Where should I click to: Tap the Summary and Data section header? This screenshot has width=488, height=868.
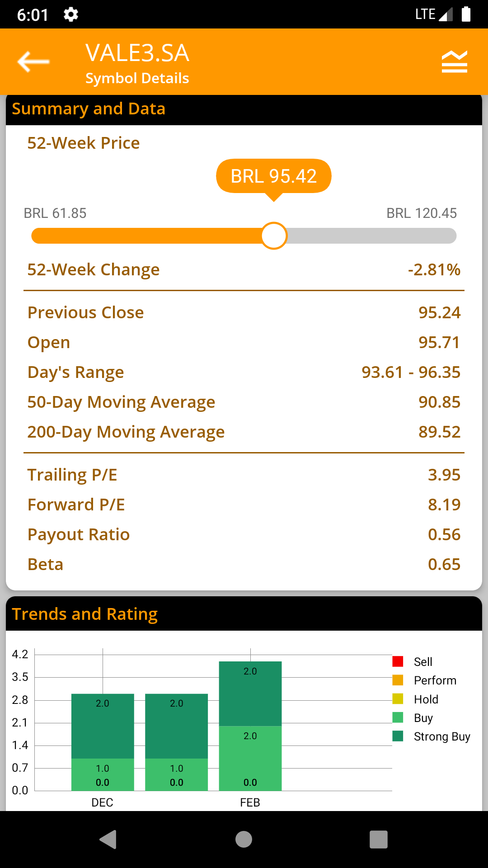(244, 109)
